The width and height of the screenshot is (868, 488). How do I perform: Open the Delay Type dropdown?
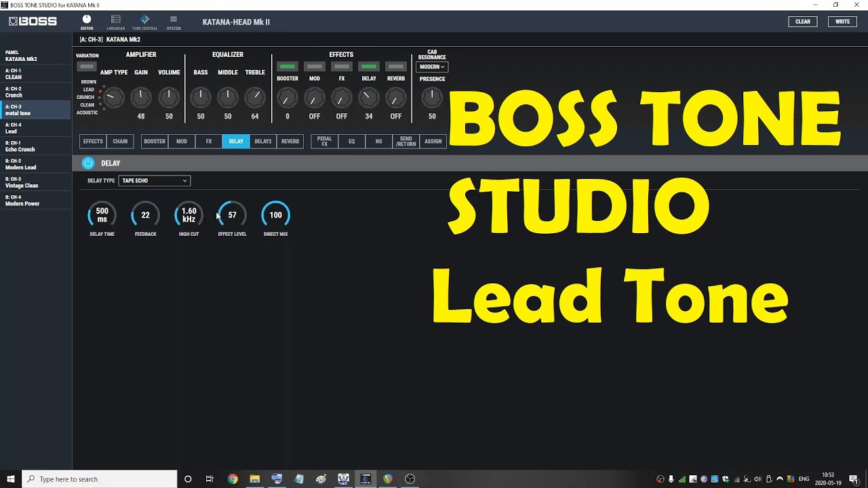155,181
